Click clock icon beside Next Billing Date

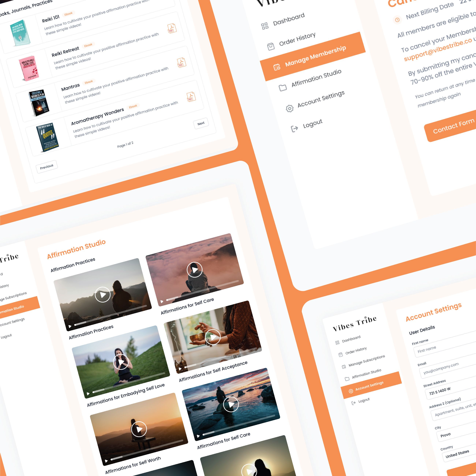pyautogui.click(x=397, y=20)
